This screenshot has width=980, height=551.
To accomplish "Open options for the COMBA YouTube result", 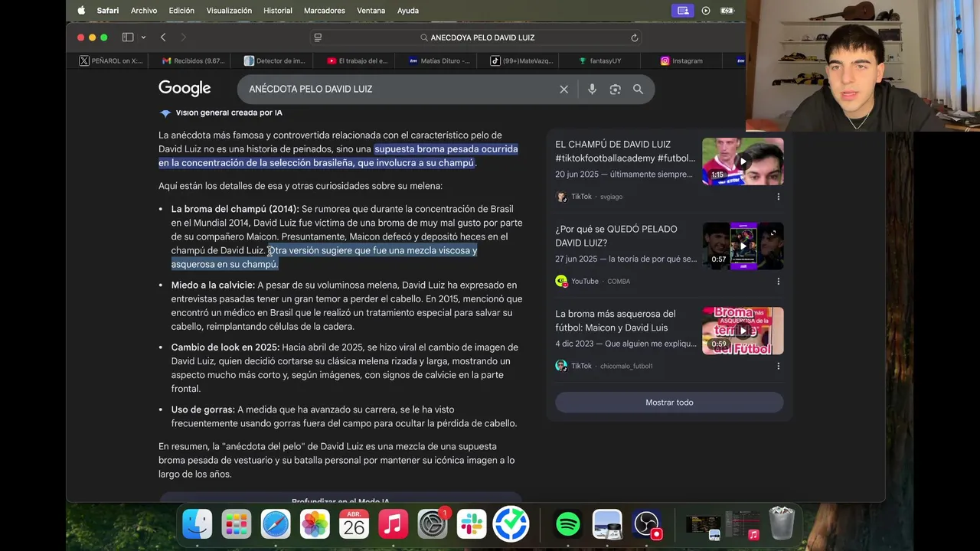I will pos(779,282).
